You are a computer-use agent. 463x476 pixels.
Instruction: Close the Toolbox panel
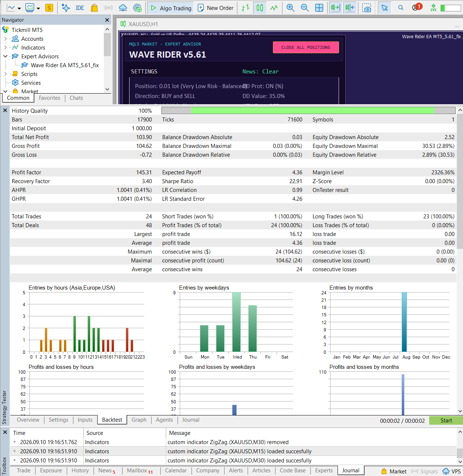5,432
